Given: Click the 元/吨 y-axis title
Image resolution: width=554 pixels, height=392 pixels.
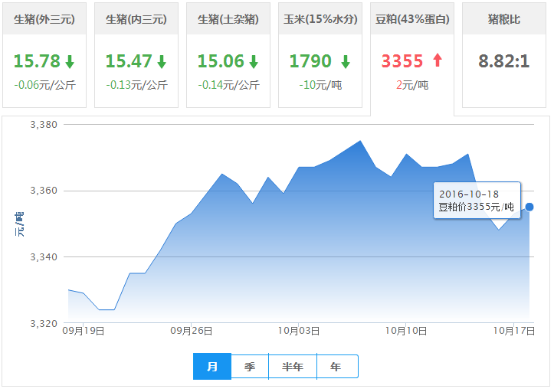Looking at the screenshot, I should coord(19,224).
